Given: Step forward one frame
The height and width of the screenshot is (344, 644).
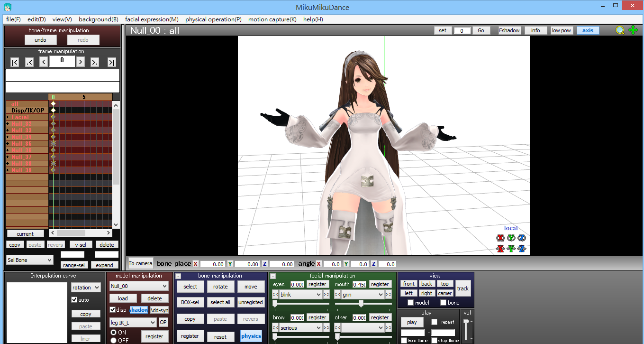Looking at the screenshot, I should [81, 62].
